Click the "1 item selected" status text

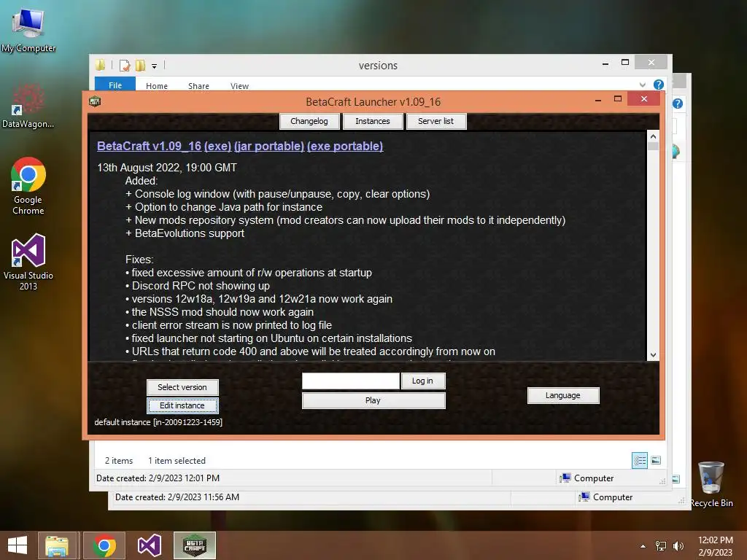[x=177, y=461]
